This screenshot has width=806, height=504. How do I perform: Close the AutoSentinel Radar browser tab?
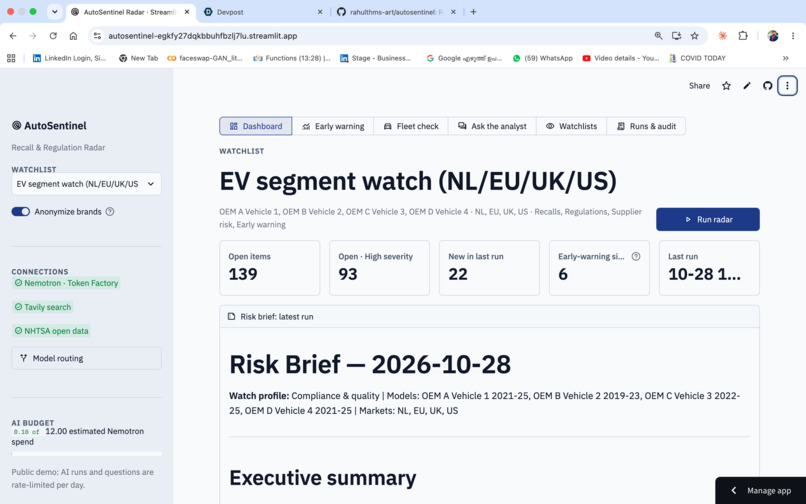pos(187,12)
